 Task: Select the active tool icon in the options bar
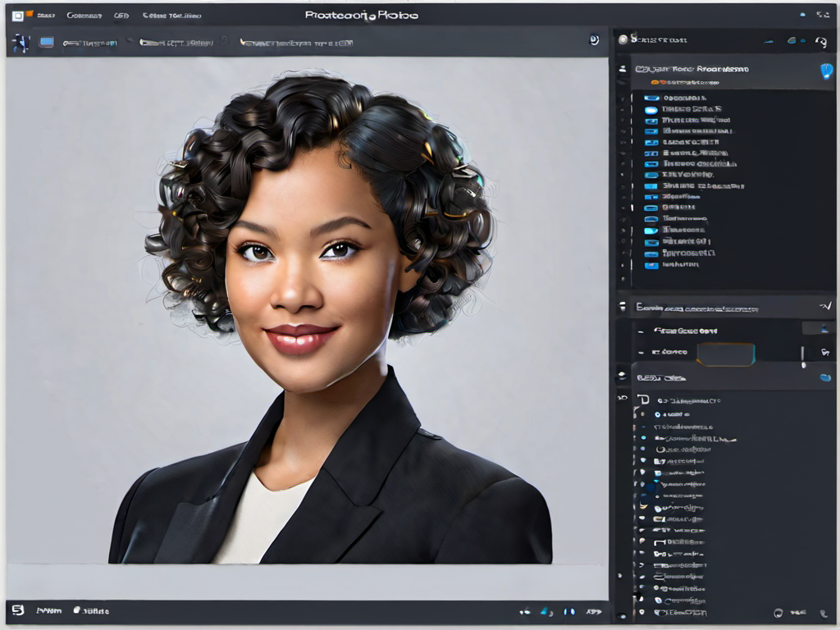[x=21, y=43]
